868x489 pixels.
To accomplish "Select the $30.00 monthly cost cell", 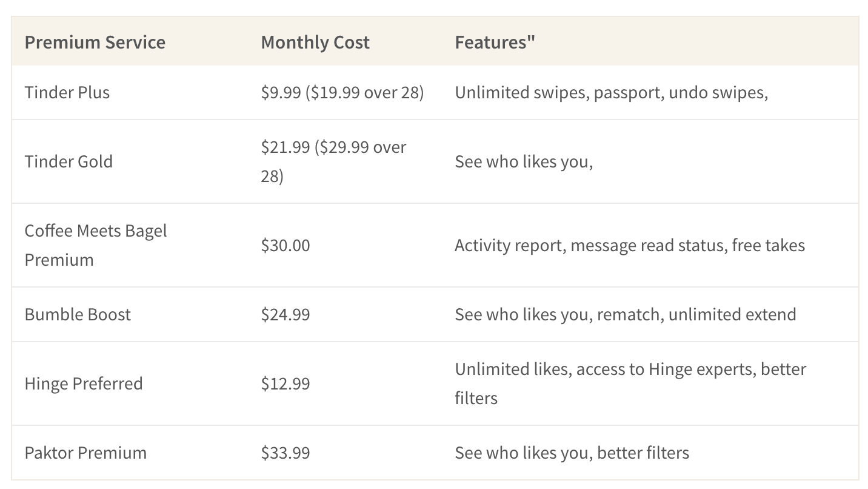I will [x=285, y=245].
